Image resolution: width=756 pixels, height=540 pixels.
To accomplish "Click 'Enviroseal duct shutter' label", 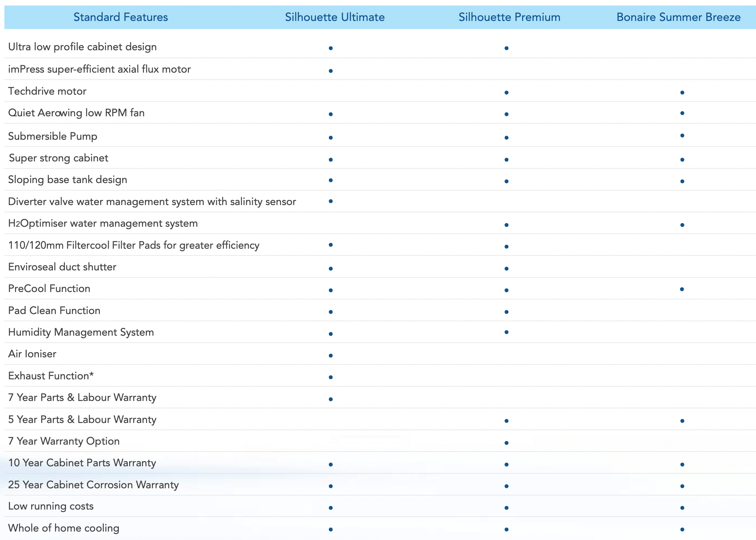I will 62,267.
